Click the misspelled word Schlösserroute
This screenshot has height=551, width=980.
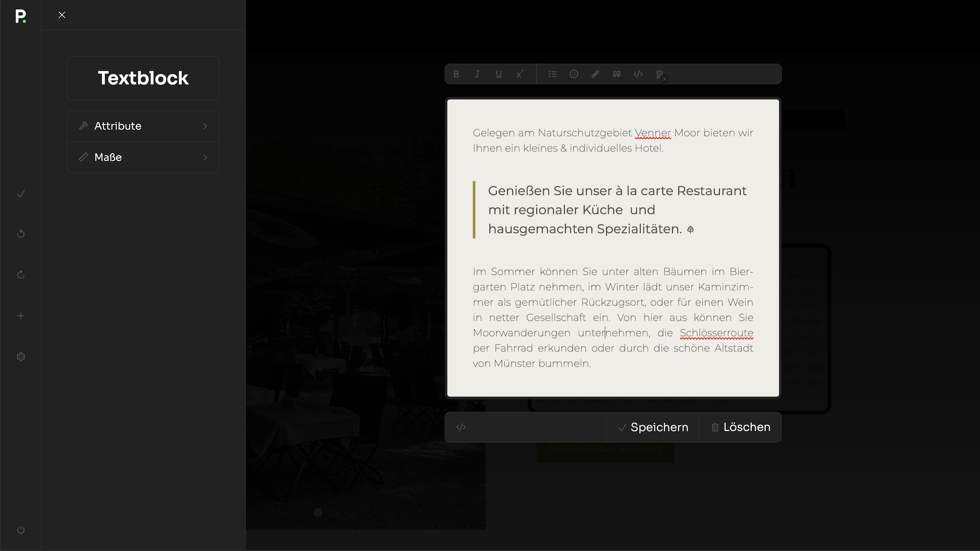pyautogui.click(x=716, y=333)
